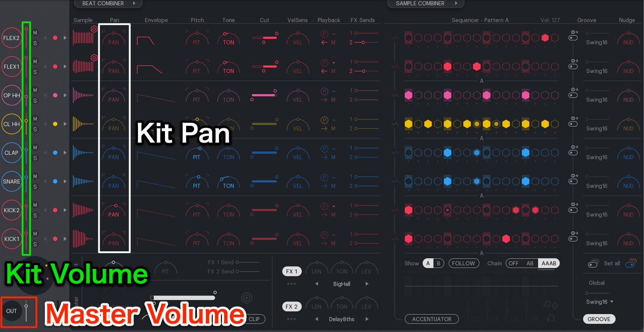Show pattern B
Image resolution: width=644 pixels, height=332 pixels.
tap(438, 263)
